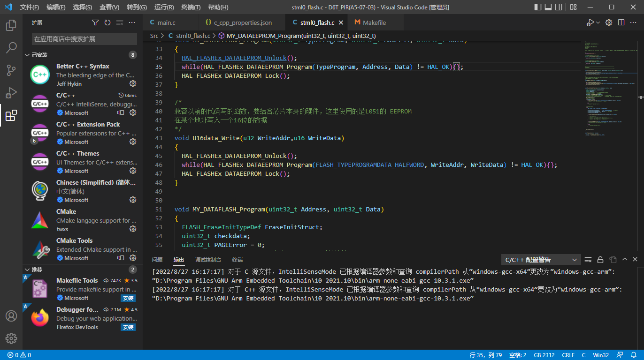Close the bottom output panel

(x=635, y=260)
